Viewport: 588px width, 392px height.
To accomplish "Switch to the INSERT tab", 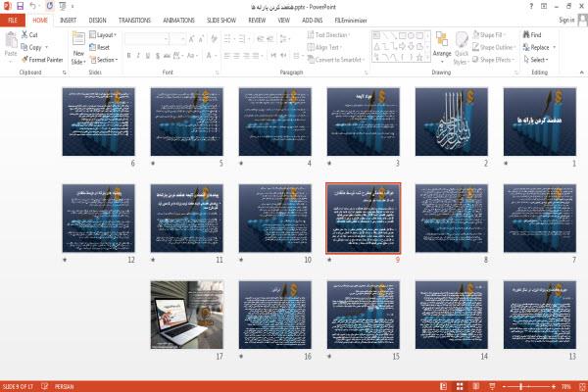I will [x=68, y=21].
